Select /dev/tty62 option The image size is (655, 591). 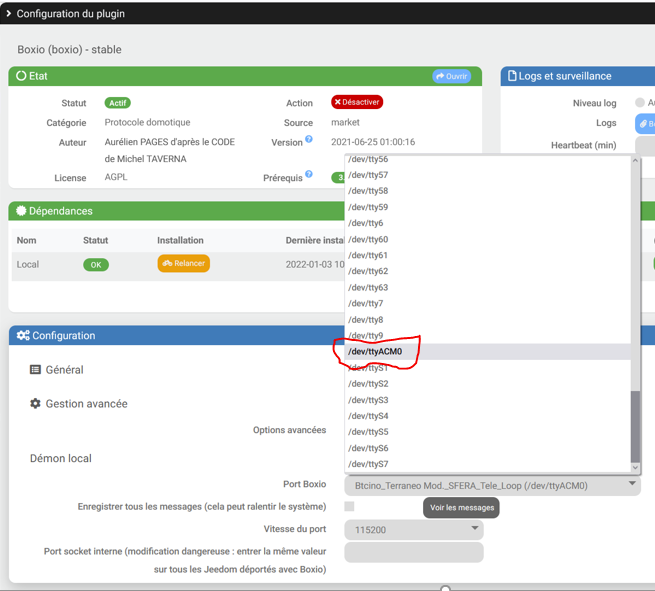[x=487, y=271]
